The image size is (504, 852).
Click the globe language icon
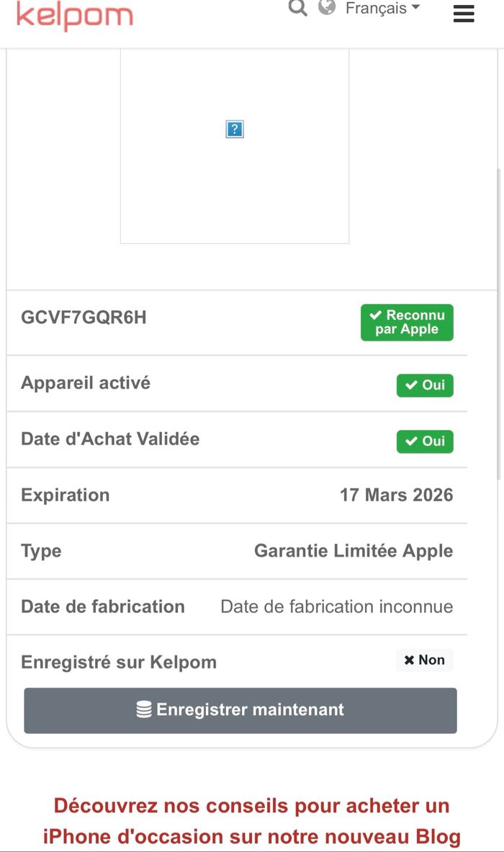[x=326, y=7]
